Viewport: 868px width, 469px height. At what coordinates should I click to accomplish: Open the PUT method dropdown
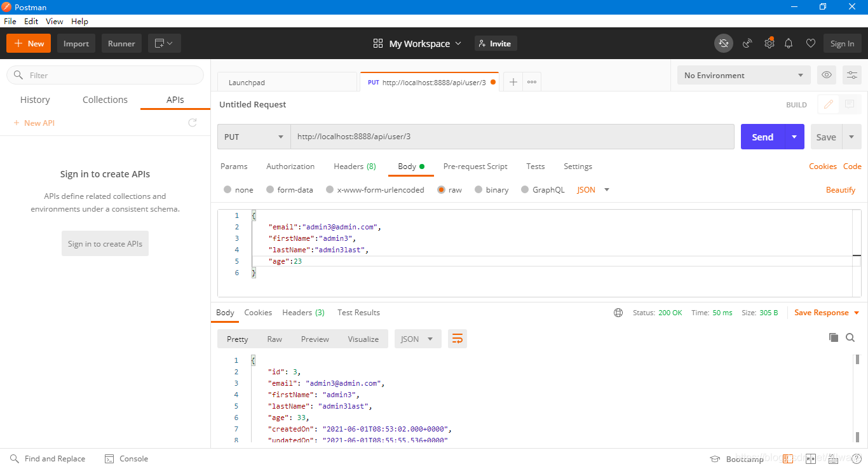pos(254,137)
